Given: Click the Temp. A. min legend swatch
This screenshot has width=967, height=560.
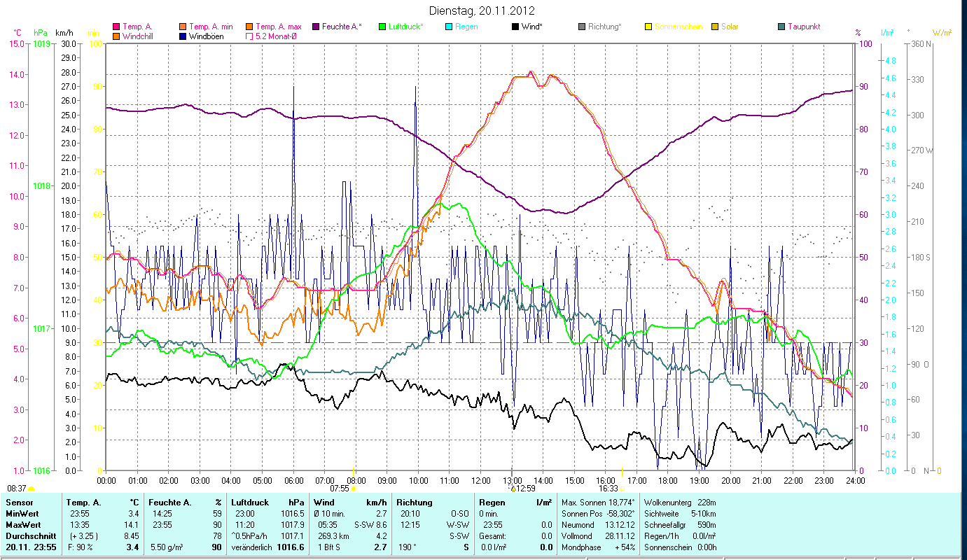Looking at the screenshot, I should pyautogui.click(x=183, y=27).
